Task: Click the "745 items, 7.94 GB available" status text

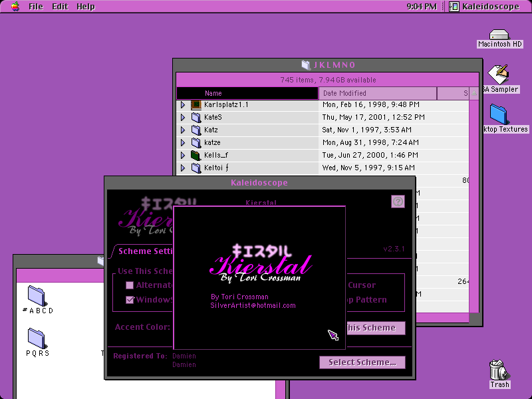Action: click(328, 80)
